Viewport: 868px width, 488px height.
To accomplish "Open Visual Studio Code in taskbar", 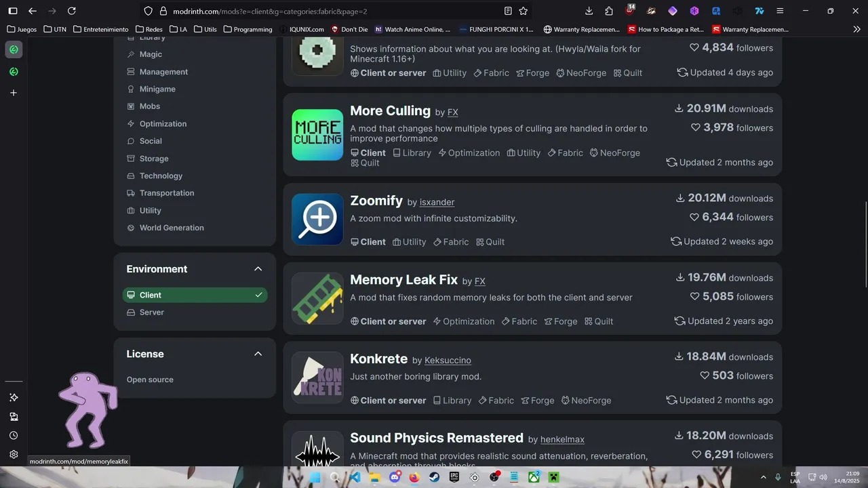I will tap(355, 477).
